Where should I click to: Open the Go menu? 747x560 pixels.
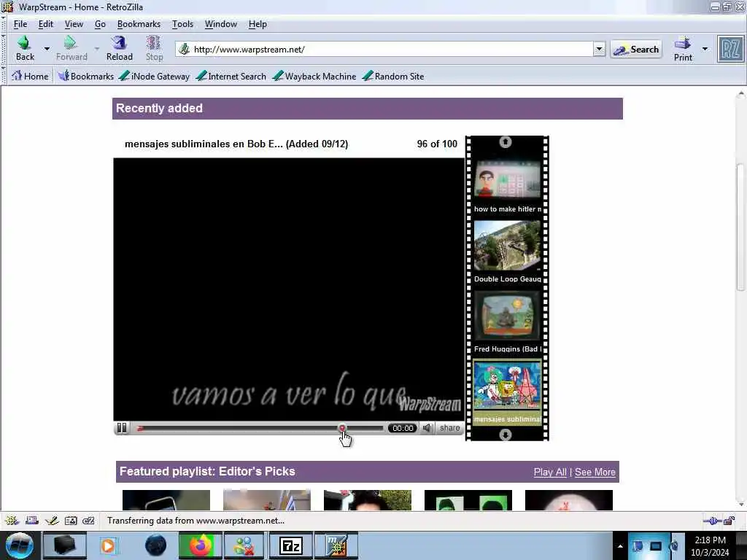pyautogui.click(x=100, y=24)
